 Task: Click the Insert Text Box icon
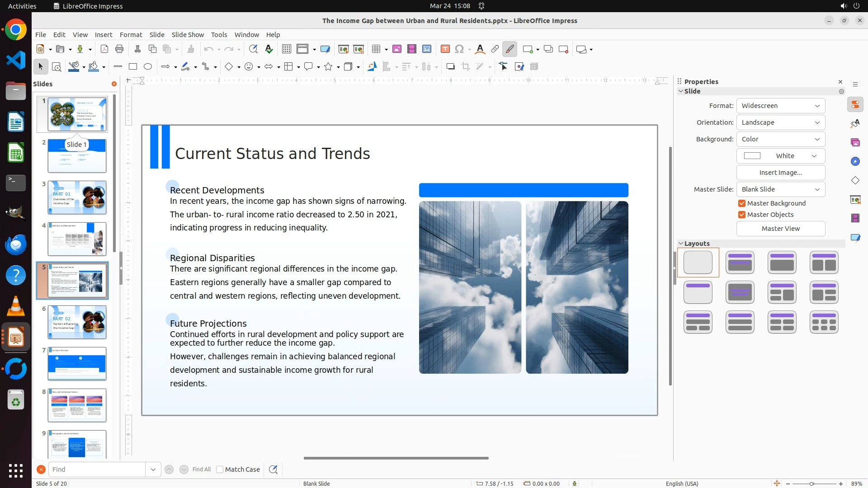tap(445, 49)
